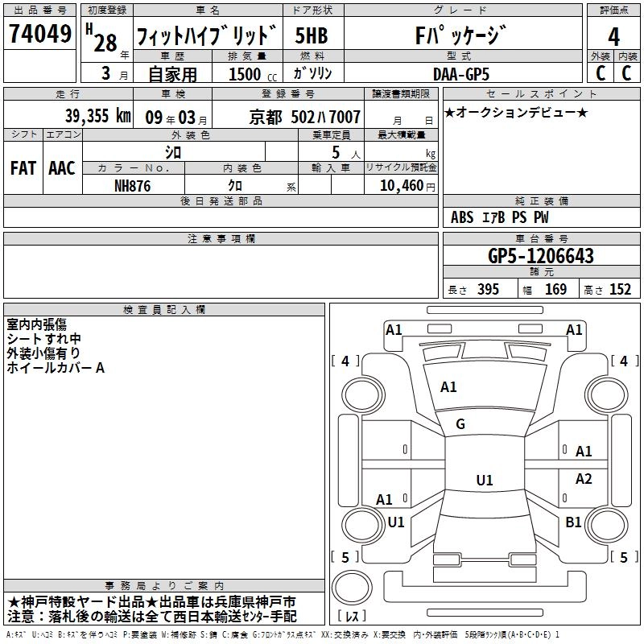Click registration number 京都 502ハ7007

[x=305, y=118]
